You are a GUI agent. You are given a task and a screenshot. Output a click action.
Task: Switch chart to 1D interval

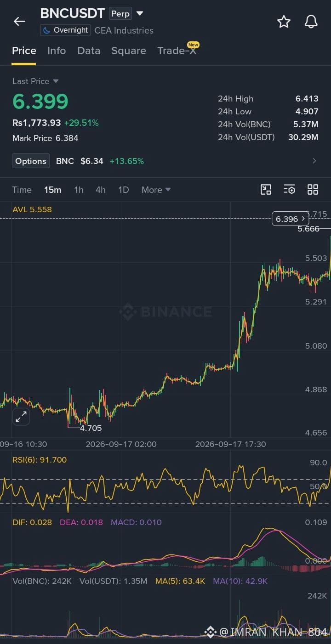123,190
